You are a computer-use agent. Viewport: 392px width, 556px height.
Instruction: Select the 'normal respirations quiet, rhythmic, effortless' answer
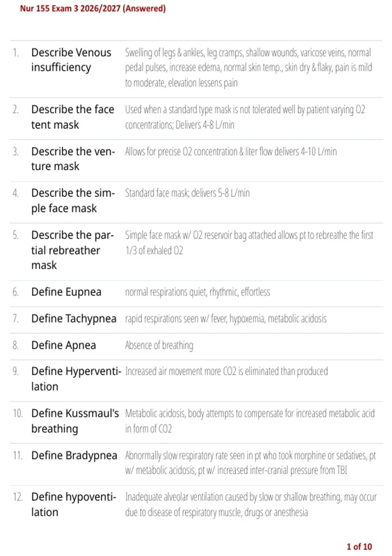point(198,292)
